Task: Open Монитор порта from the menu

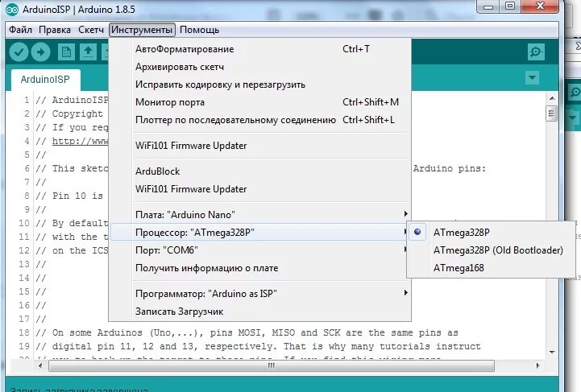Action: (260, 102)
